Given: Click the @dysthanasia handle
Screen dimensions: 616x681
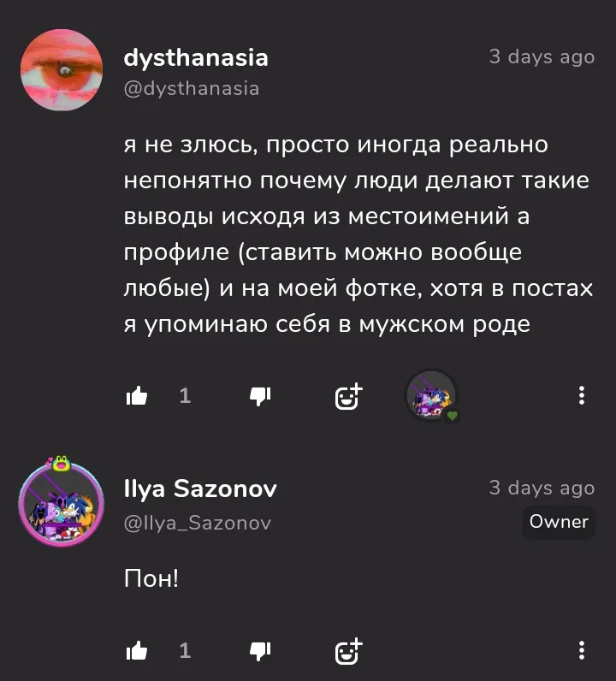Looking at the screenshot, I should tap(192, 89).
